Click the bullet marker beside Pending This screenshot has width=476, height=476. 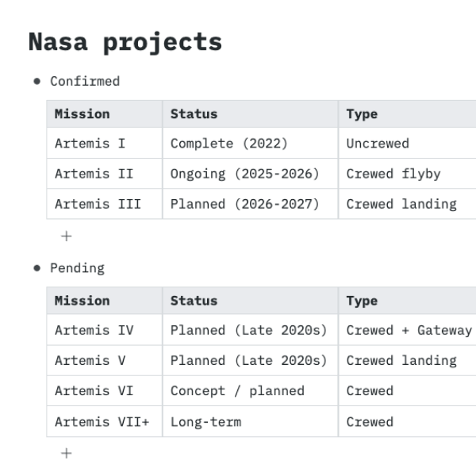(x=37, y=268)
